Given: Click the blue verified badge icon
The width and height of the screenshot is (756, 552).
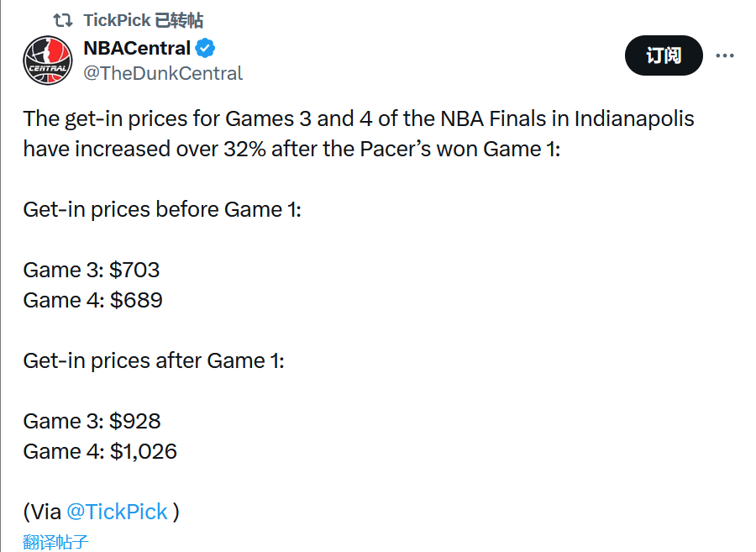Looking at the screenshot, I should click(x=206, y=48).
